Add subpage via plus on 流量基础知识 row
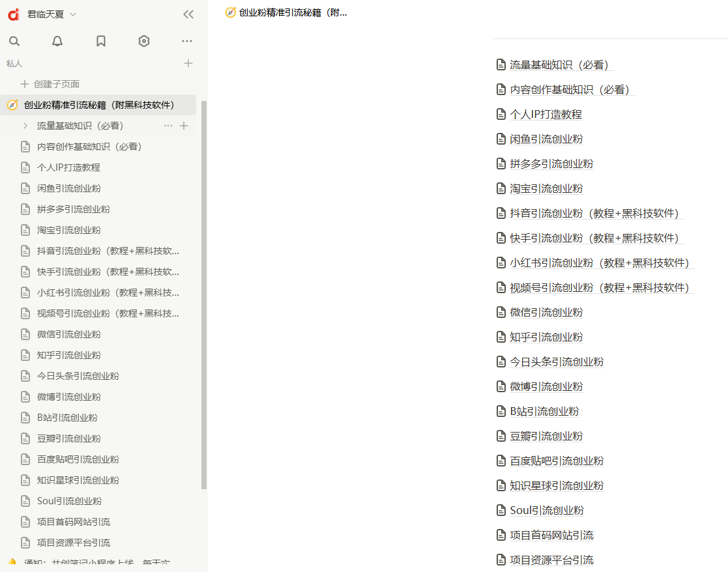The width and height of the screenshot is (728, 572). 184,126
